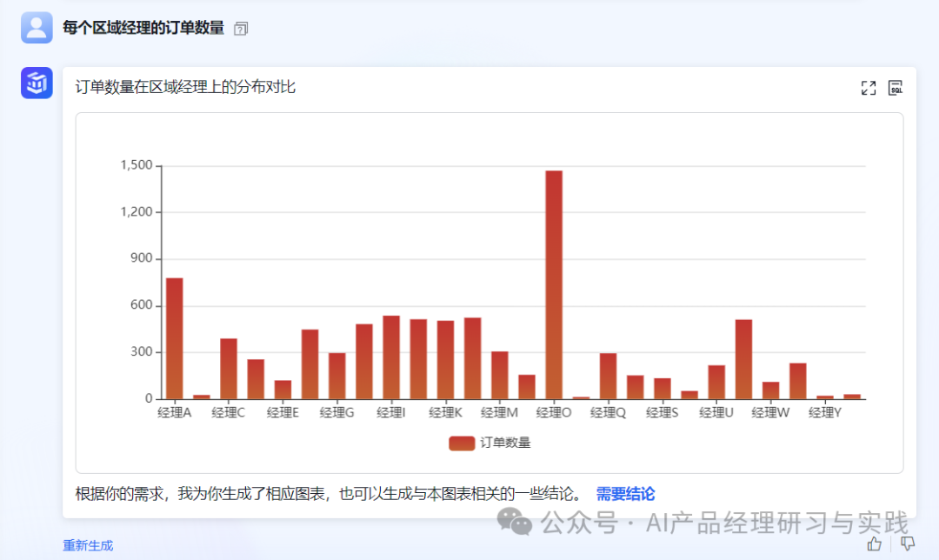
Task: Click the 经理O axis label
Action: pyautogui.click(x=554, y=413)
